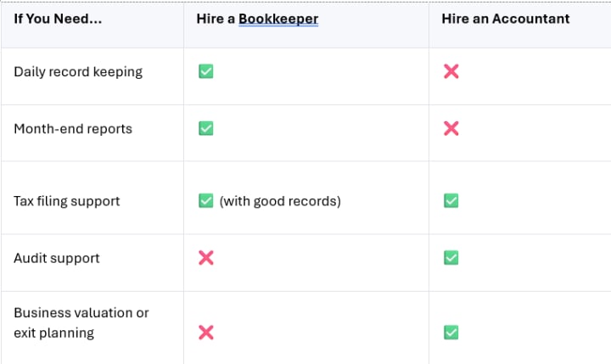Select the "Hire an Accountant" header cell
The image size is (611, 364).
pos(505,19)
